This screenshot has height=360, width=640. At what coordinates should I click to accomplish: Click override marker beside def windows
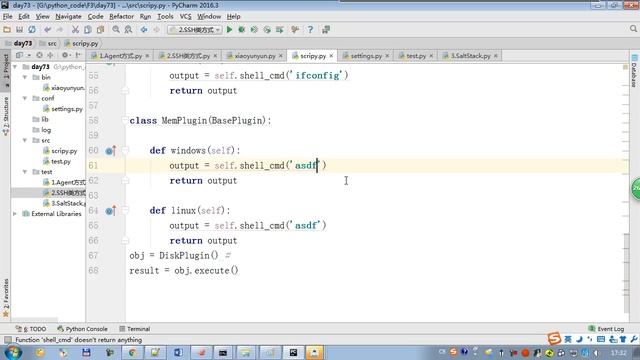pyautogui.click(x=111, y=151)
